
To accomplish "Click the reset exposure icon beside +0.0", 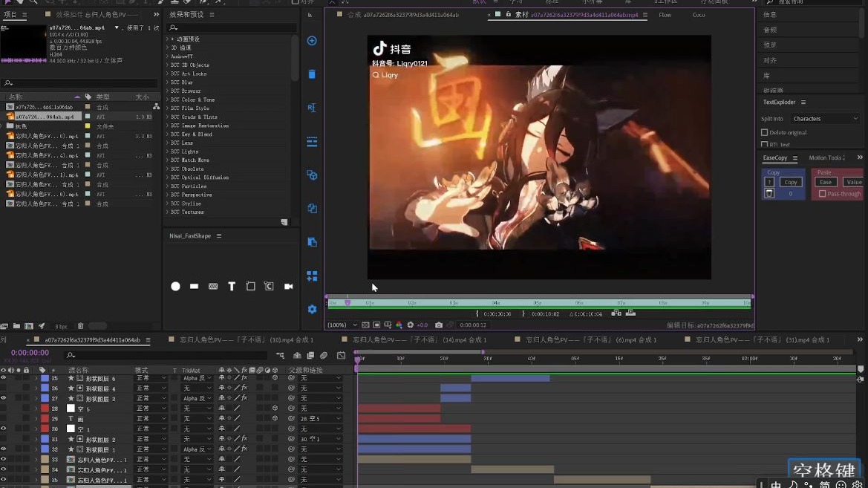I will tap(410, 325).
